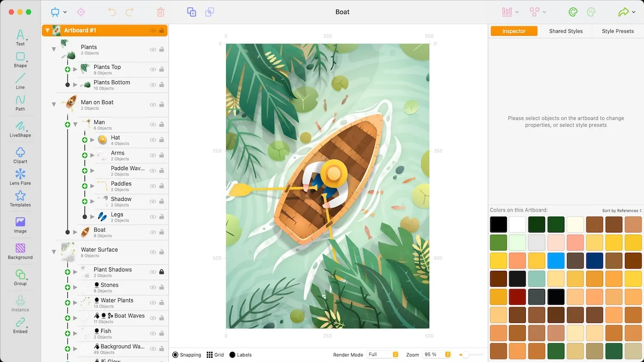Screen dimensions: 644x362
Task: Hide the Plants Top layer
Action: point(153,70)
